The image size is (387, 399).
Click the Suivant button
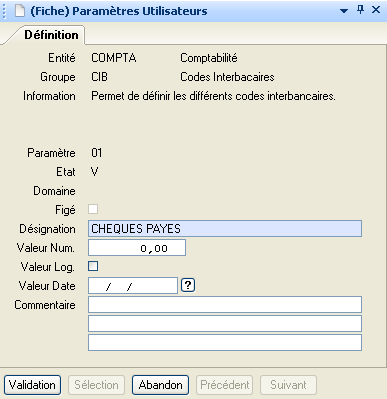288,385
